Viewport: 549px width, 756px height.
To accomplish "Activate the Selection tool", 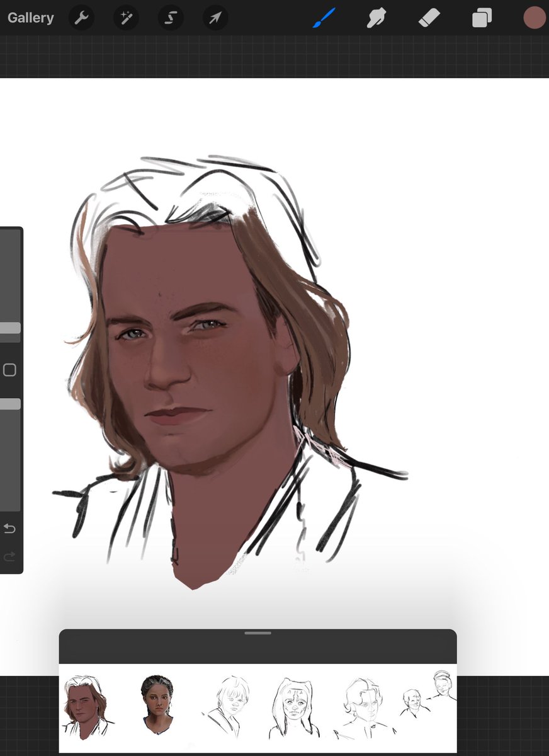I will tap(170, 18).
